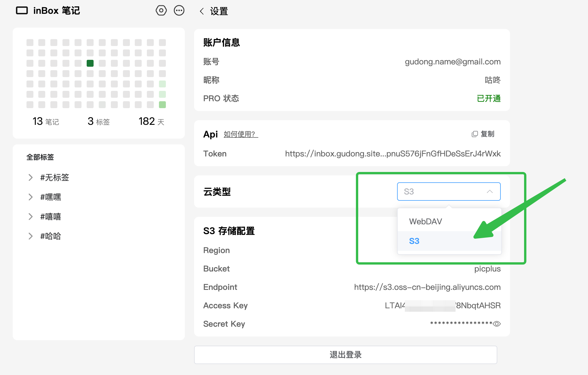Click the inBox logo icon
This screenshot has height=375, width=588.
(22, 11)
